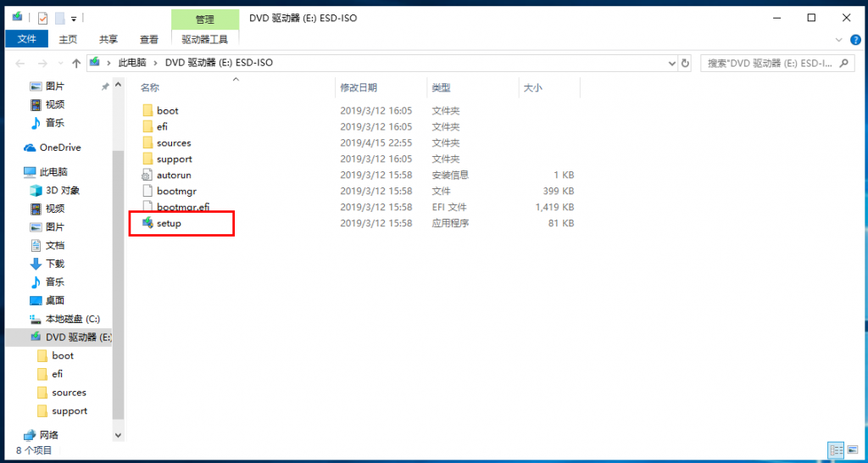Open the 共享 ribbon tab

[108, 39]
